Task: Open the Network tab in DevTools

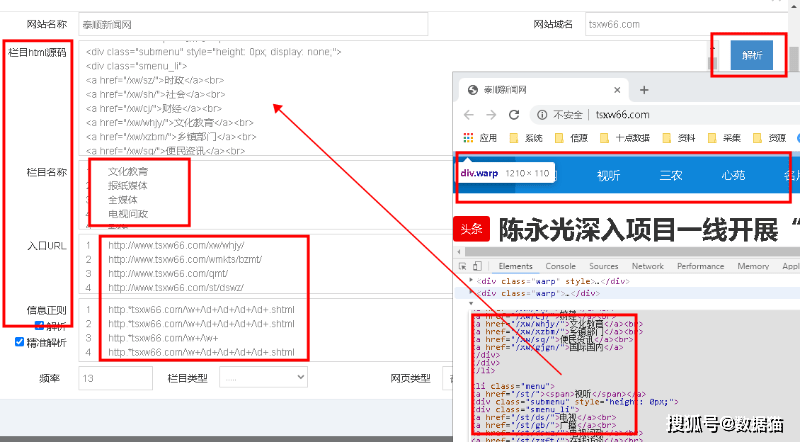Action: click(647, 266)
